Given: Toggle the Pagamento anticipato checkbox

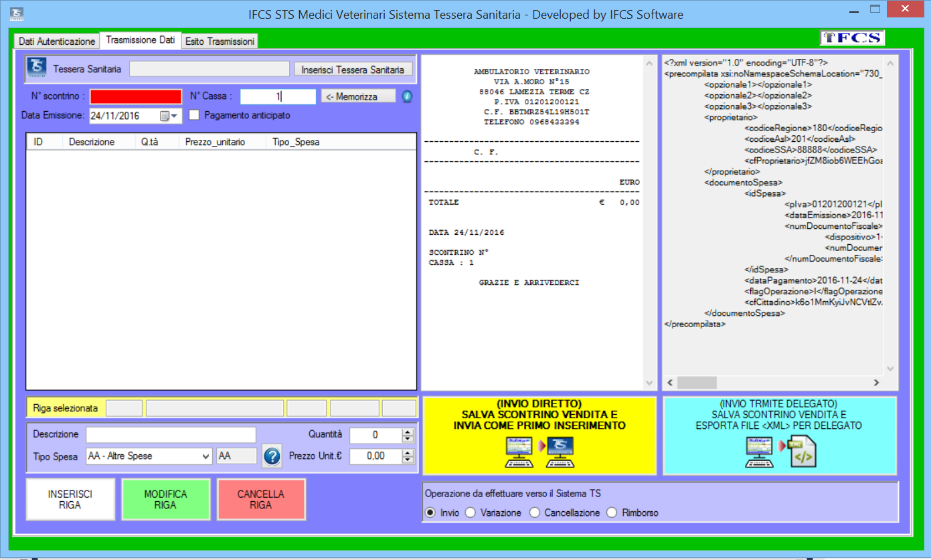Looking at the screenshot, I should (x=195, y=115).
